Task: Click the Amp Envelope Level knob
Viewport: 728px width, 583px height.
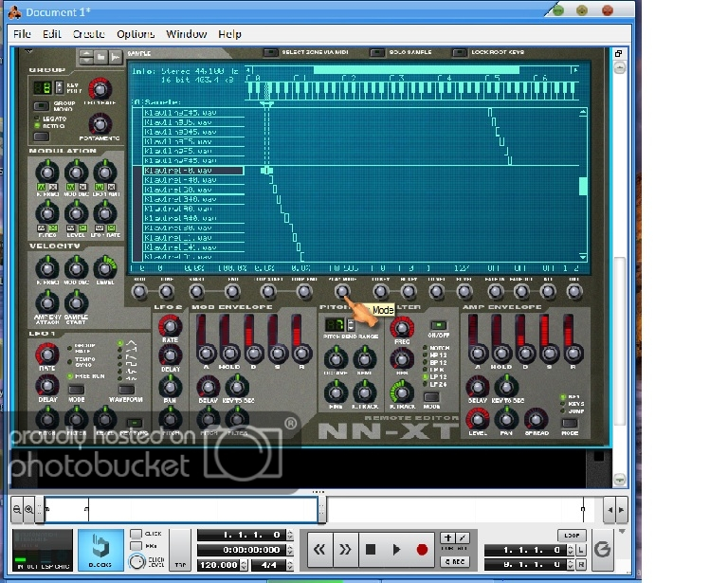Action: pyautogui.click(x=478, y=419)
